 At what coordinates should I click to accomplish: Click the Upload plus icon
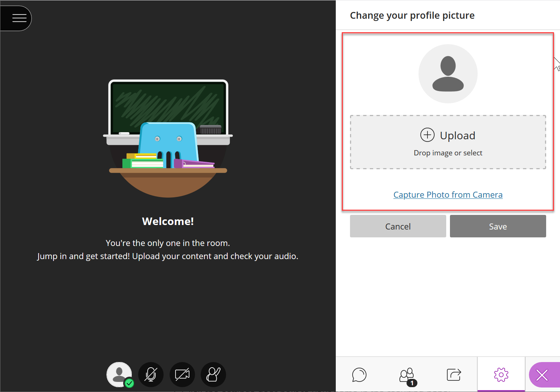coord(427,135)
